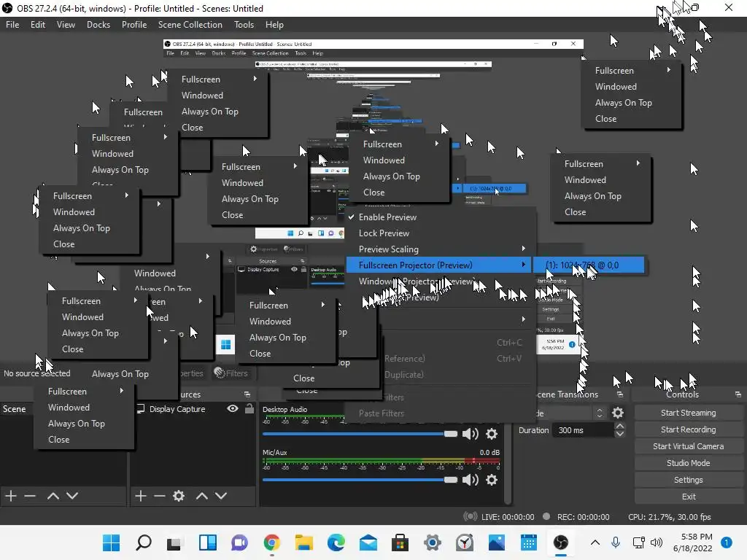Decrease transition Duration with the down stepper
The width and height of the screenshot is (747, 560).
pos(620,434)
